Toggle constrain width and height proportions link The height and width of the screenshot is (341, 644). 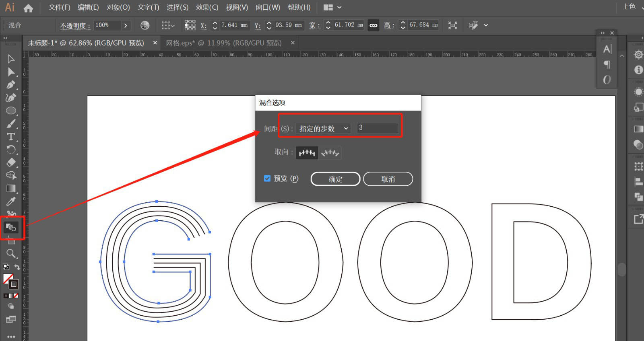click(374, 25)
